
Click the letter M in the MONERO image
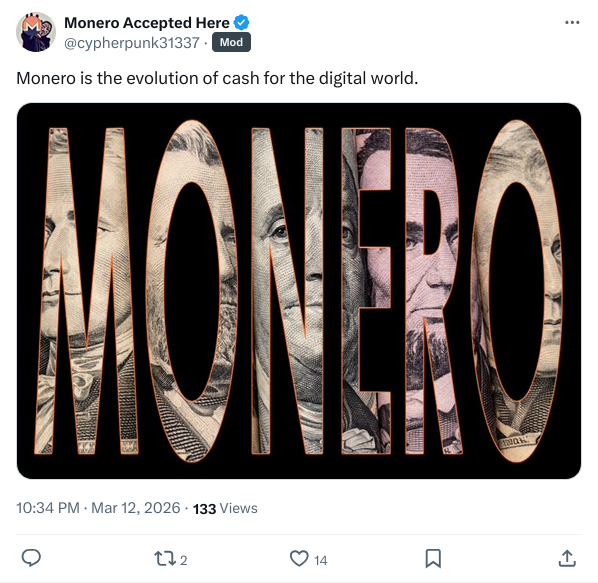pyautogui.click(x=86, y=291)
